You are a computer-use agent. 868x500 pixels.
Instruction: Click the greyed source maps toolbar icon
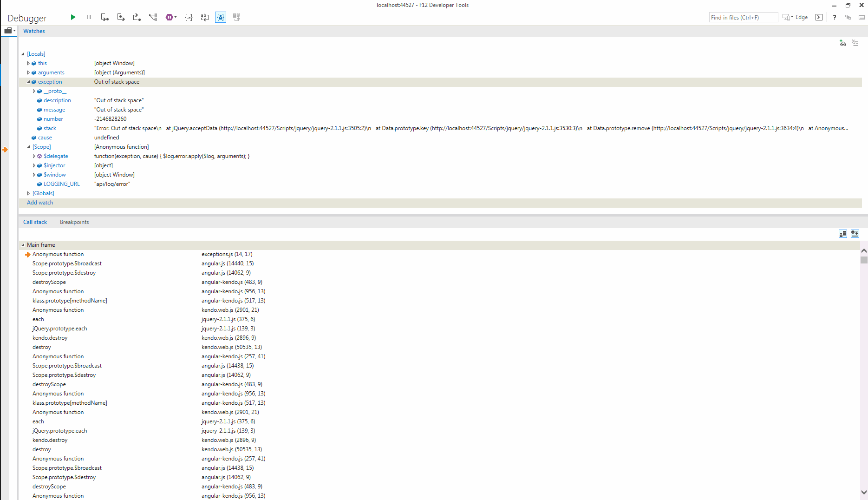pyautogui.click(x=236, y=17)
